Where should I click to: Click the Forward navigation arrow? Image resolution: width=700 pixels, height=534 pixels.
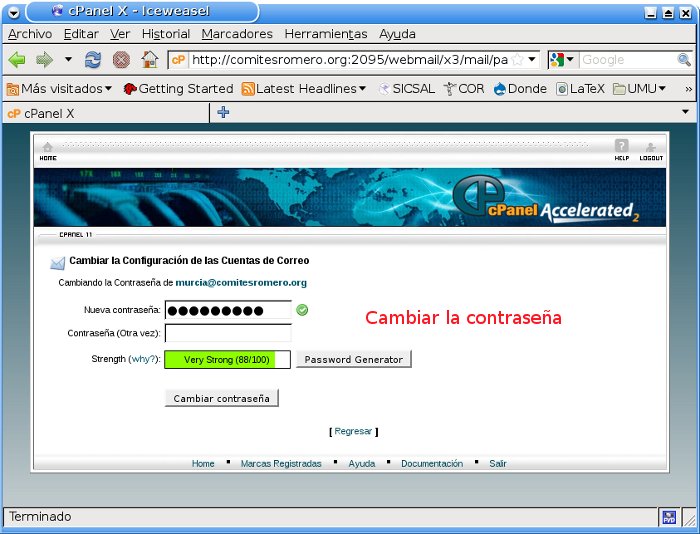pyautogui.click(x=44, y=60)
